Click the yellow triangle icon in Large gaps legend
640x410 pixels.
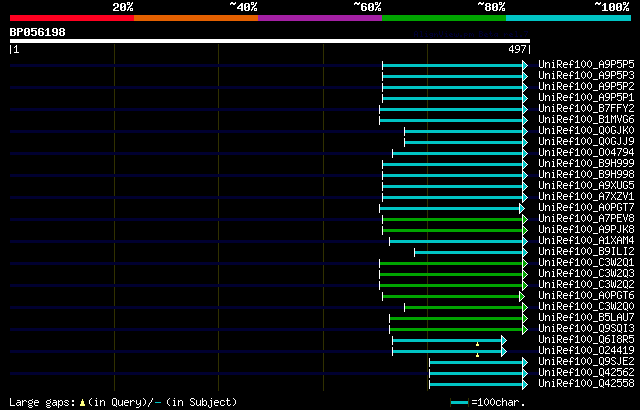(x=82, y=403)
